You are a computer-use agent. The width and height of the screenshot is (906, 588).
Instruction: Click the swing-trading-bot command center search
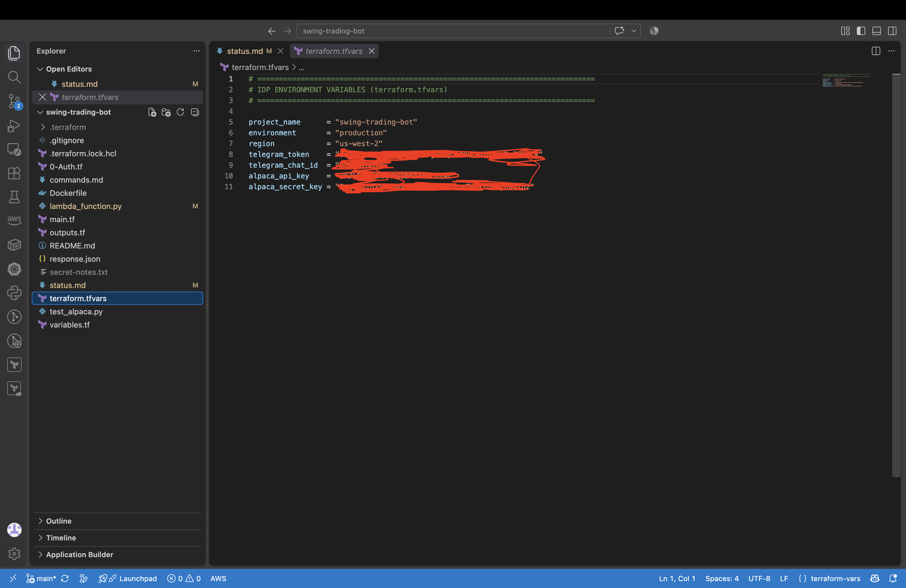(453, 31)
